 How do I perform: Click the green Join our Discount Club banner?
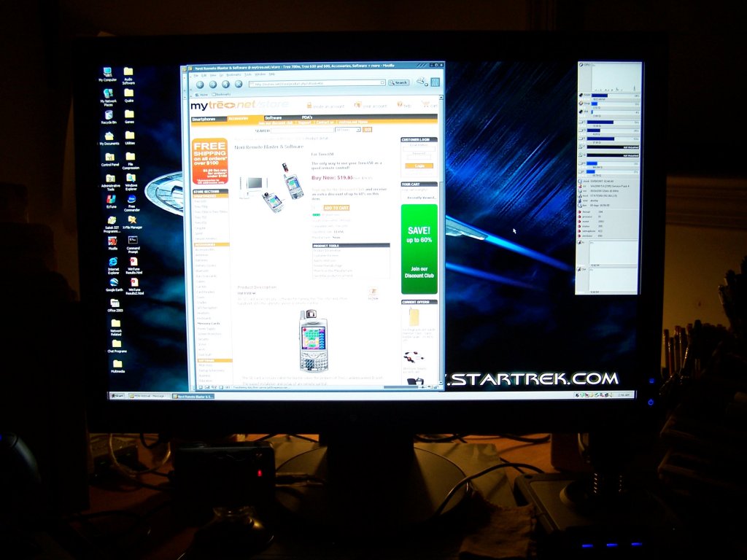click(419, 249)
